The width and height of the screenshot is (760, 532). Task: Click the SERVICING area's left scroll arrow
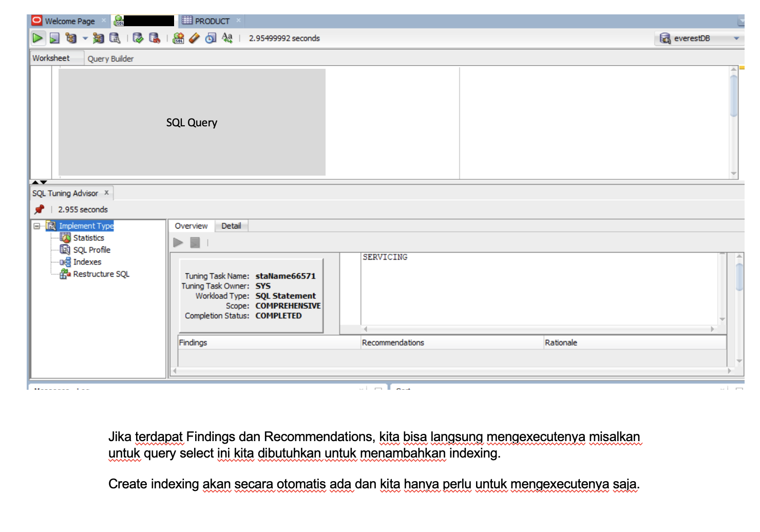coord(366,329)
